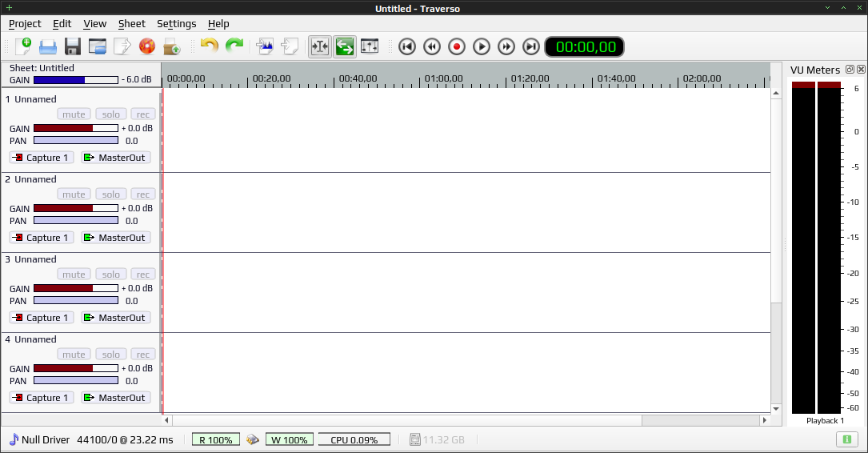The width and height of the screenshot is (868, 453).
Task: Click the export sheet icon with arrow
Action: tap(122, 46)
